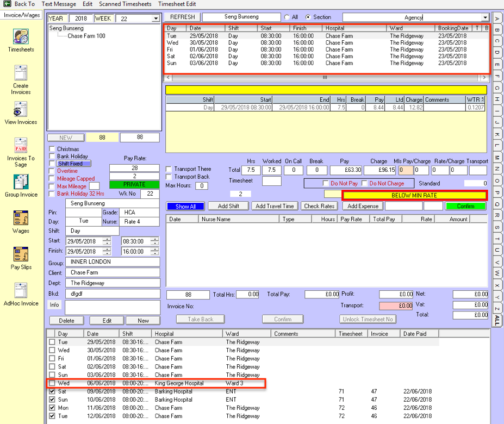Select the AdHoc Invoice icon
The image size is (504, 424).
pyautogui.click(x=21, y=290)
